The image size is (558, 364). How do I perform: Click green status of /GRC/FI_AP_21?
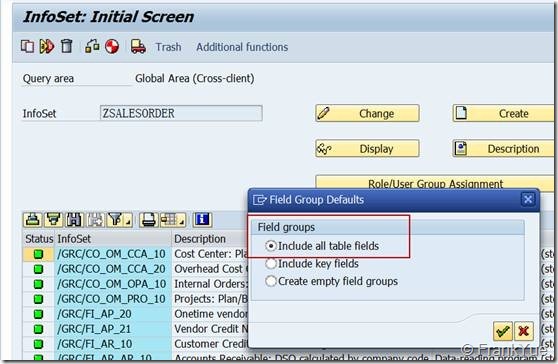[38, 329]
